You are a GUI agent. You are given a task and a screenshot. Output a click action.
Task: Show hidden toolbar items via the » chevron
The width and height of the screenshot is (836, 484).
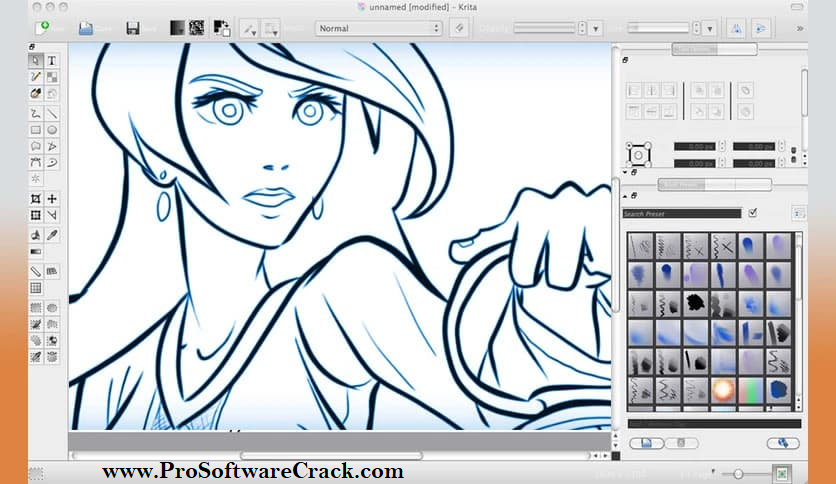[x=800, y=29]
